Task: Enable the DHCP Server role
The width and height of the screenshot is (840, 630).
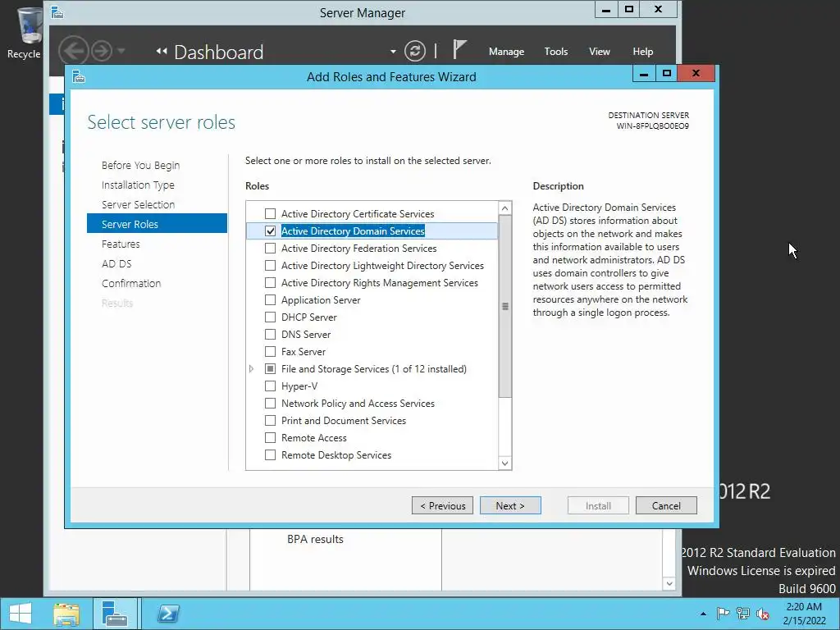Action: (271, 317)
